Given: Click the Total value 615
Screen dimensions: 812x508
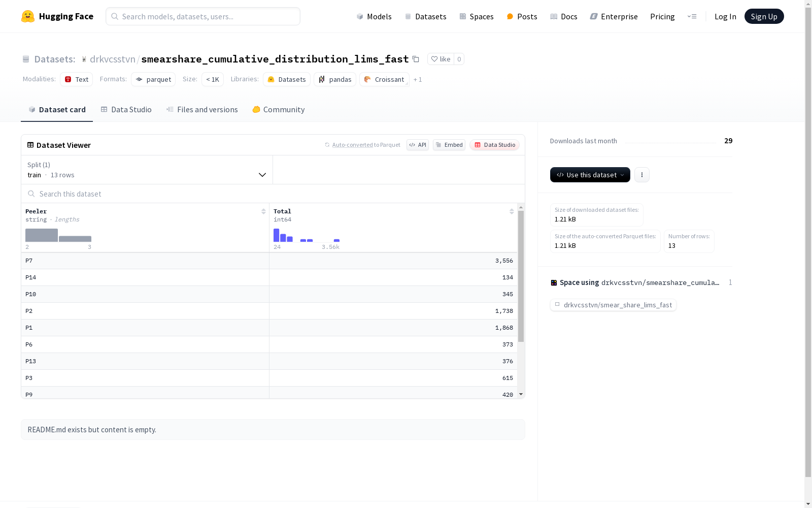Looking at the screenshot, I should click(x=507, y=378).
